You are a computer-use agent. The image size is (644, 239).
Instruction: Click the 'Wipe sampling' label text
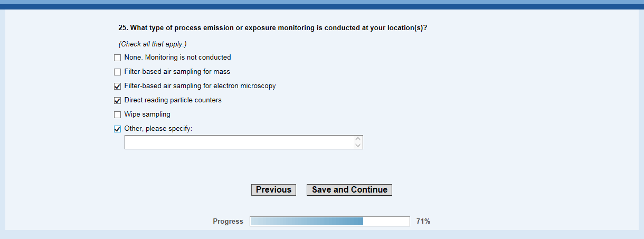[147, 114]
